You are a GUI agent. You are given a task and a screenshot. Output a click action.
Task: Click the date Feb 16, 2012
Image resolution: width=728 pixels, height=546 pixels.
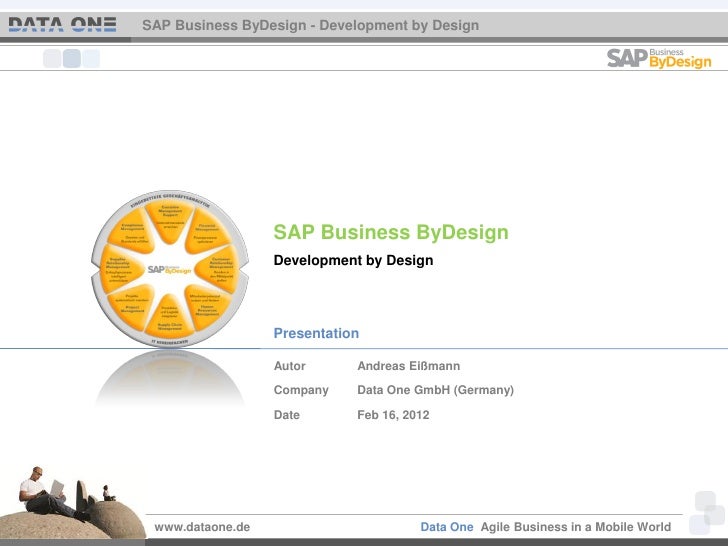(x=393, y=414)
